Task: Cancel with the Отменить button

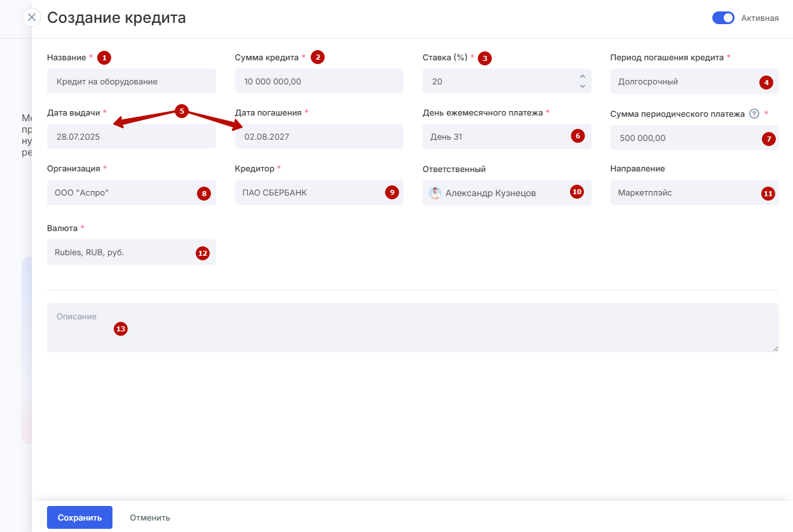Action: coord(150,517)
